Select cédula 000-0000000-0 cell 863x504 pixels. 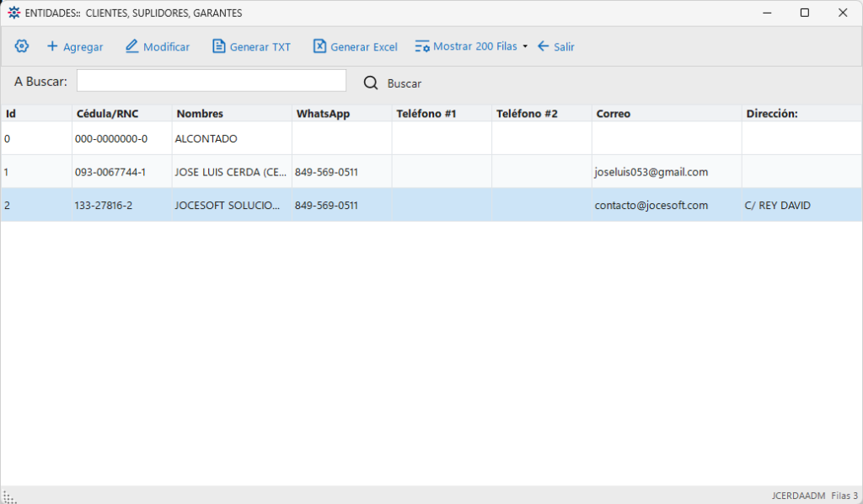pyautogui.click(x=122, y=139)
